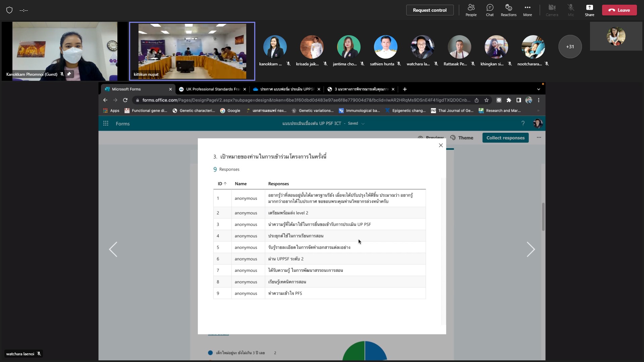Click Collect responses button

[x=505, y=138]
